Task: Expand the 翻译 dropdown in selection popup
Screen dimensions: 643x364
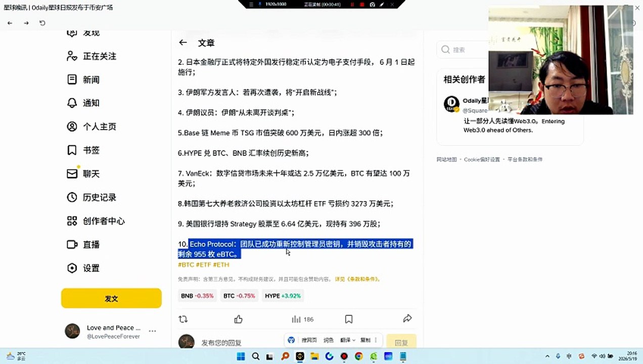Action: pos(347,340)
